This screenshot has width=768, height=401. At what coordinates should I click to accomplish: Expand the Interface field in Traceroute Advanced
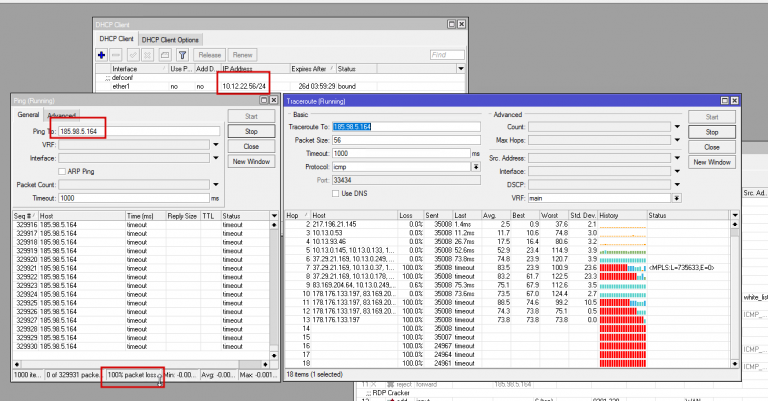pos(677,171)
